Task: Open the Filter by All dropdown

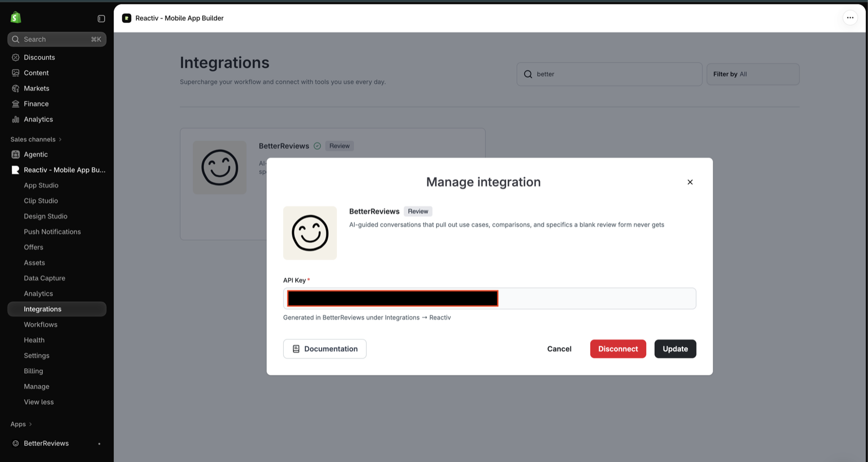Action: click(x=753, y=74)
